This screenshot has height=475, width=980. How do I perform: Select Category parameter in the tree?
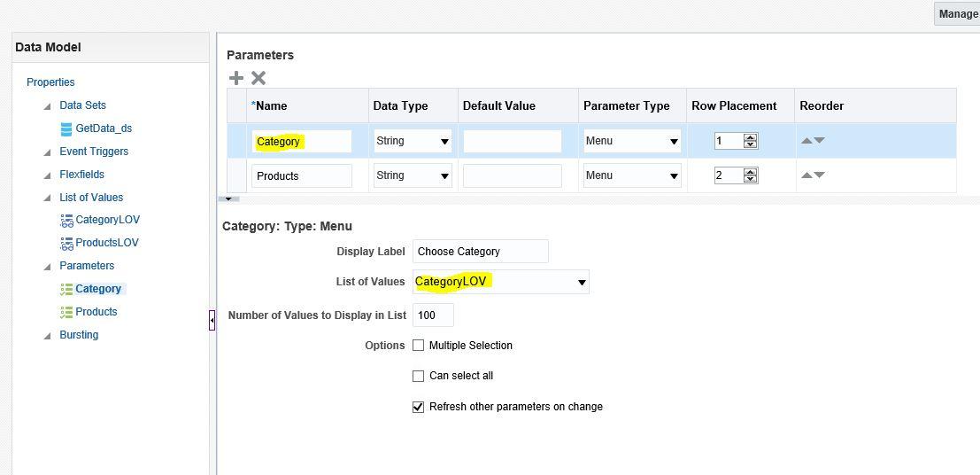98,289
